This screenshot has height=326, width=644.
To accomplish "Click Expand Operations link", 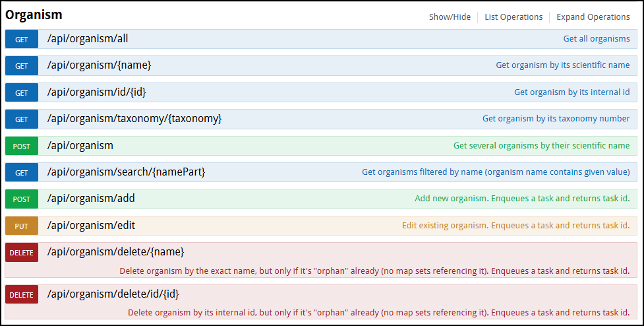I will (x=593, y=17).
